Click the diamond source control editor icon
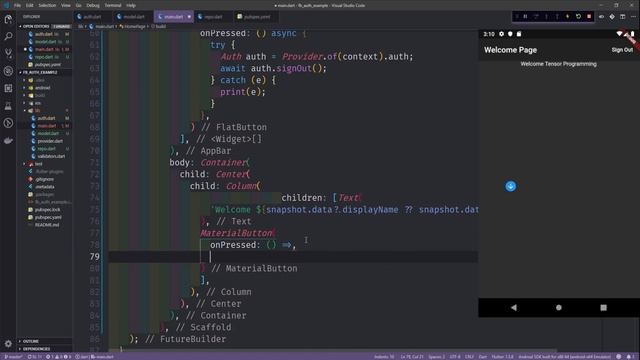 (x=612, y=17)
